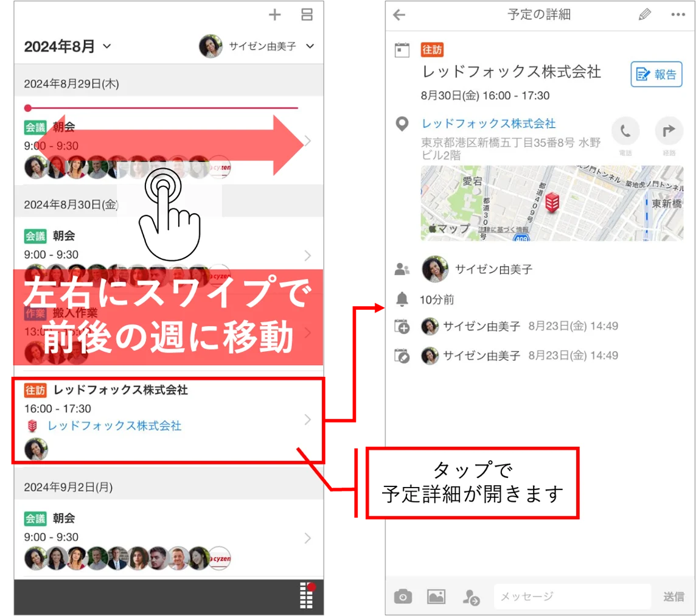Focus the メッセージ input field
696x616 pixels.
pyautogui.click(x=572, y=597)
